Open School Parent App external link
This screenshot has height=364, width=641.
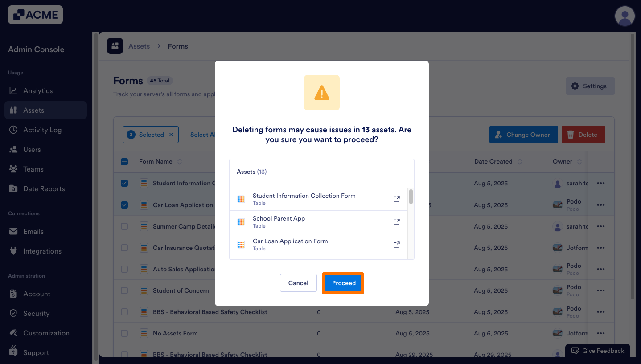[396, 221]
